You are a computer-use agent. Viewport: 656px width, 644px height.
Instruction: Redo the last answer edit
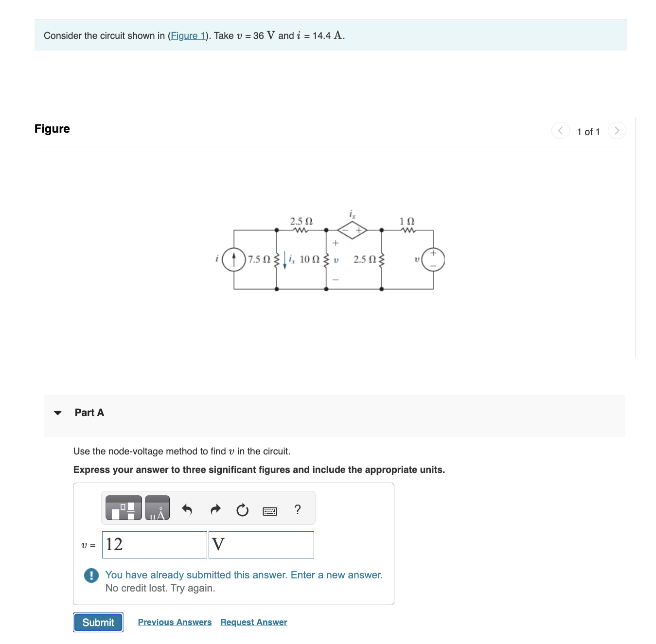pos(215,509)
